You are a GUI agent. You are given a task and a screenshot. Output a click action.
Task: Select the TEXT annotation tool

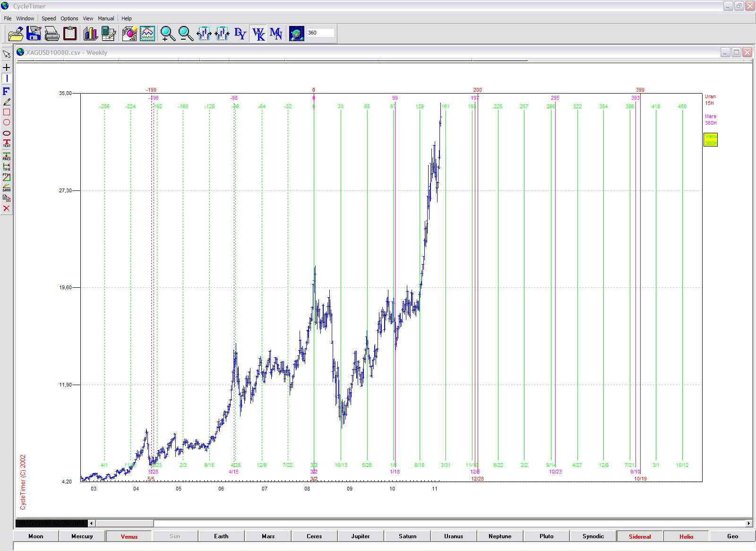pyautogui.click(x=7, y=143)
